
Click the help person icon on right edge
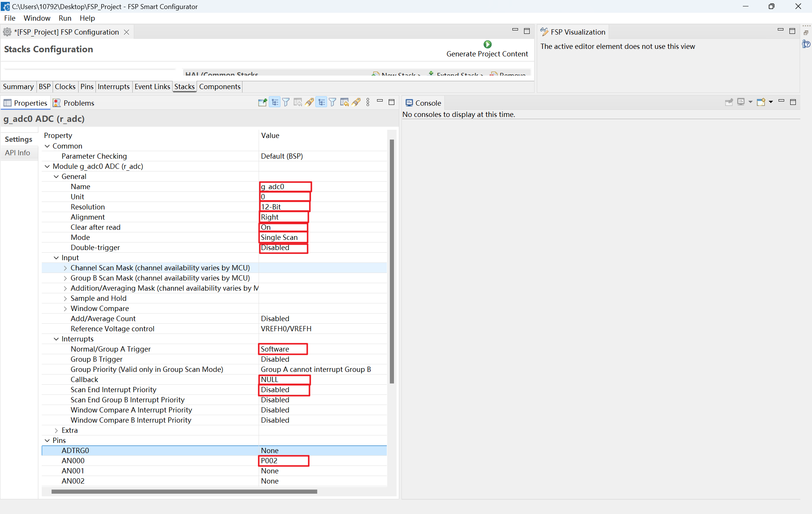[806, 44]
